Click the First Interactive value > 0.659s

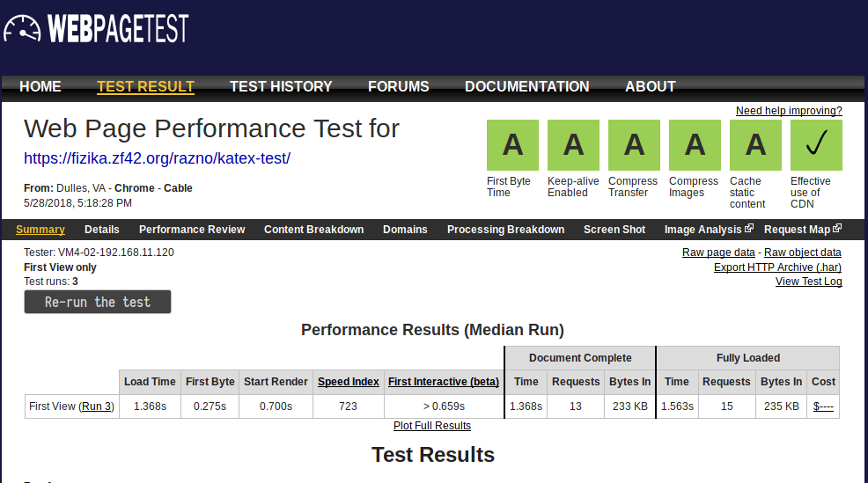coord(444,406)
